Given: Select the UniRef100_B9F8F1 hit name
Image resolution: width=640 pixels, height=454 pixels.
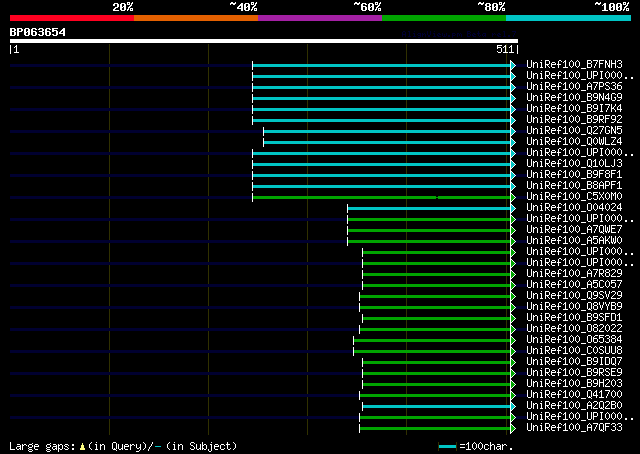Looking at the screenshot, I should [574, 175].
